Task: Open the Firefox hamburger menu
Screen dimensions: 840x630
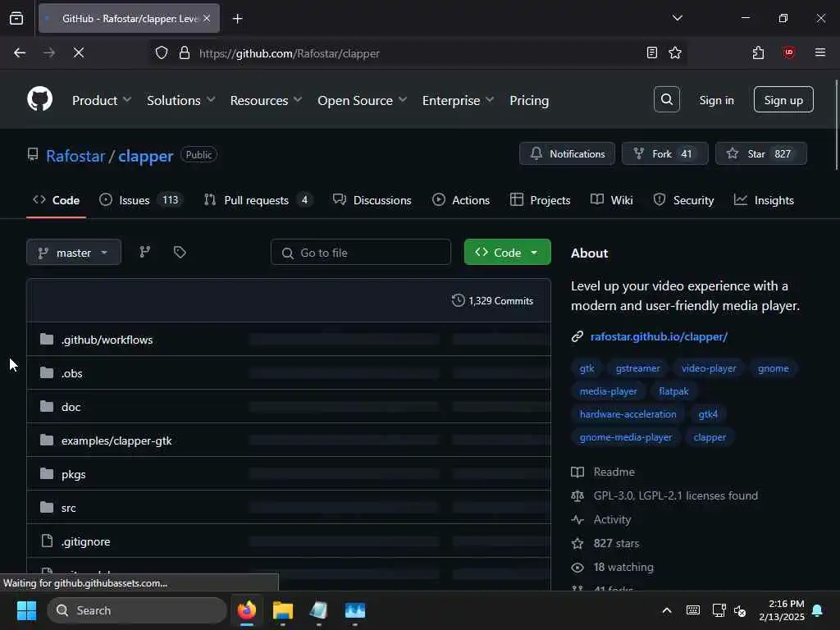Action: click(x=819, y=52)
